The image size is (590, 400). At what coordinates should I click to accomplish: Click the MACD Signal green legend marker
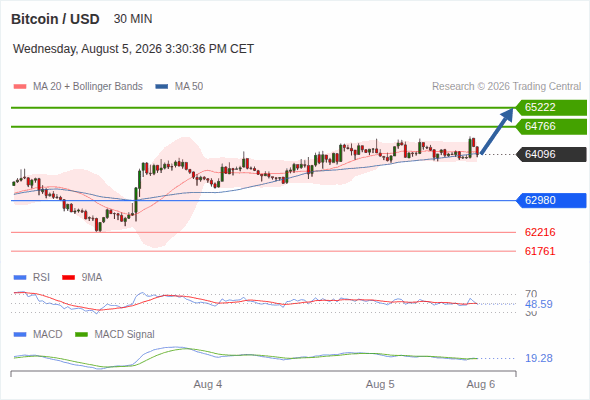coord(81,335)
